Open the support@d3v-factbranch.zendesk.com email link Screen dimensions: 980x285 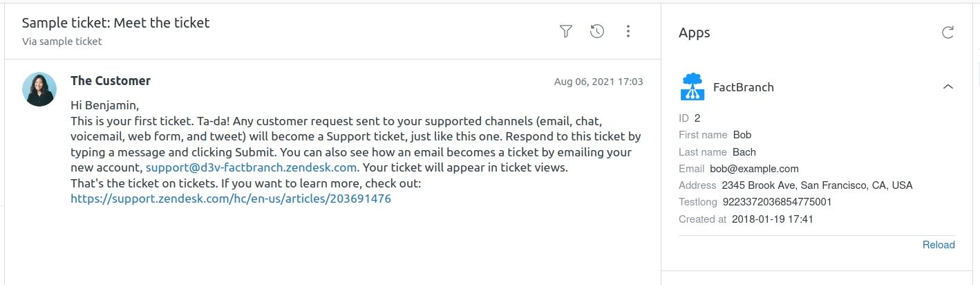[251, 167]
